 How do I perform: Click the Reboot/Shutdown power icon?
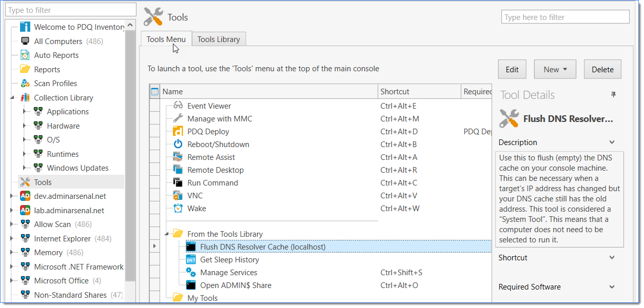click(178, 144)
